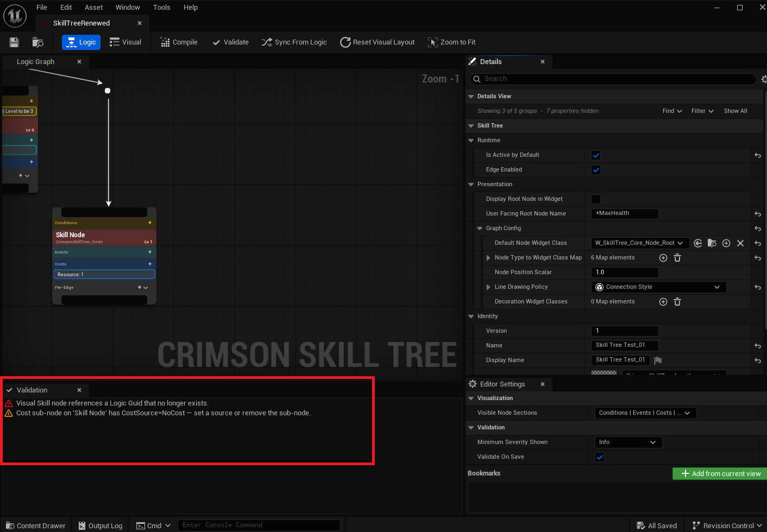Image resolution: width=767 pixels, height=532 pixels.
Task: Focus the Details search field
Action: point(613,79)
